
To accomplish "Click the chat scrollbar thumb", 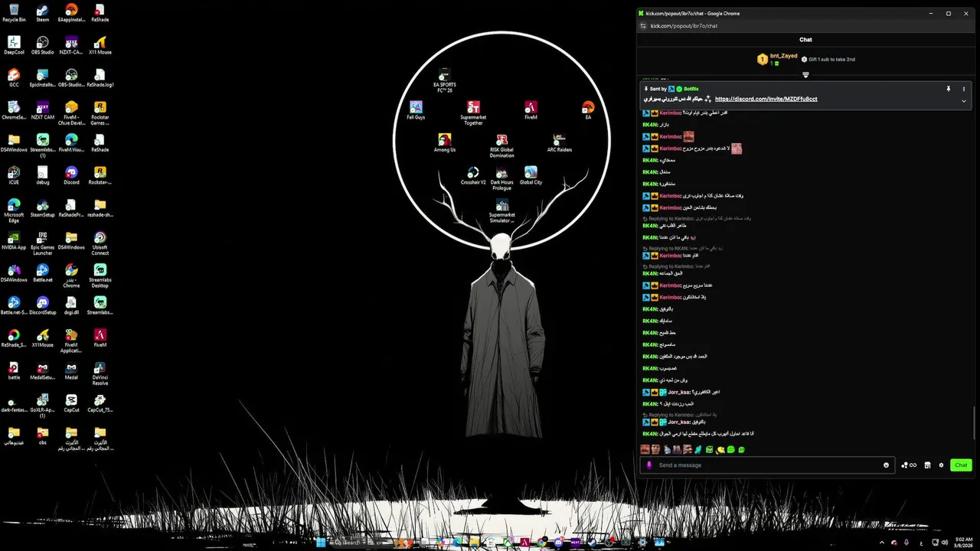I will point(974,421).
